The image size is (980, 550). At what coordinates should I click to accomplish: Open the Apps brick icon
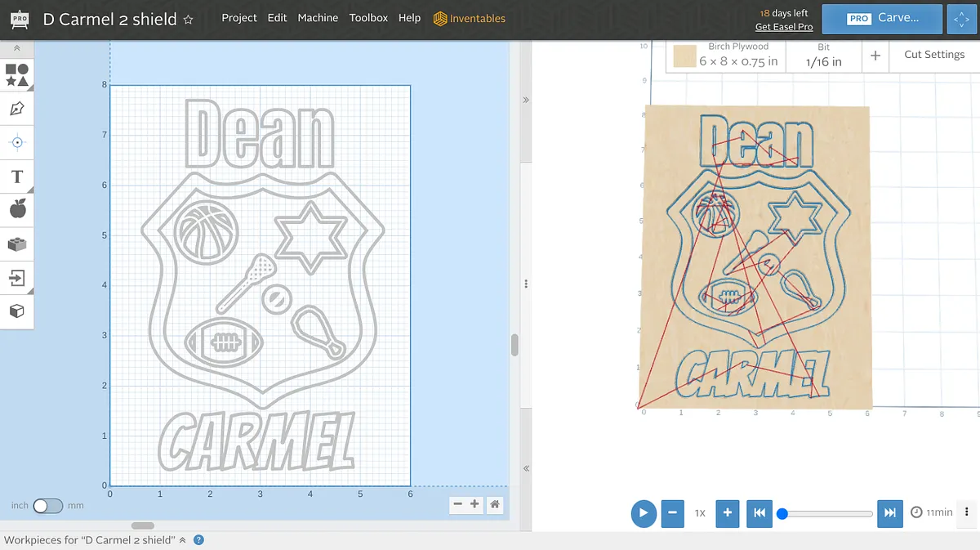coord(17,244)
